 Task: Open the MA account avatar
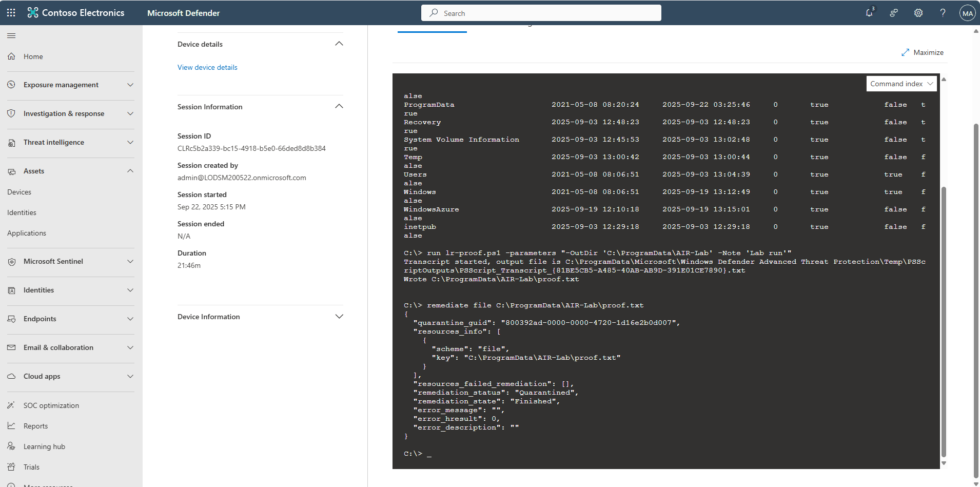pyautogui.click(x=968, y=13)
